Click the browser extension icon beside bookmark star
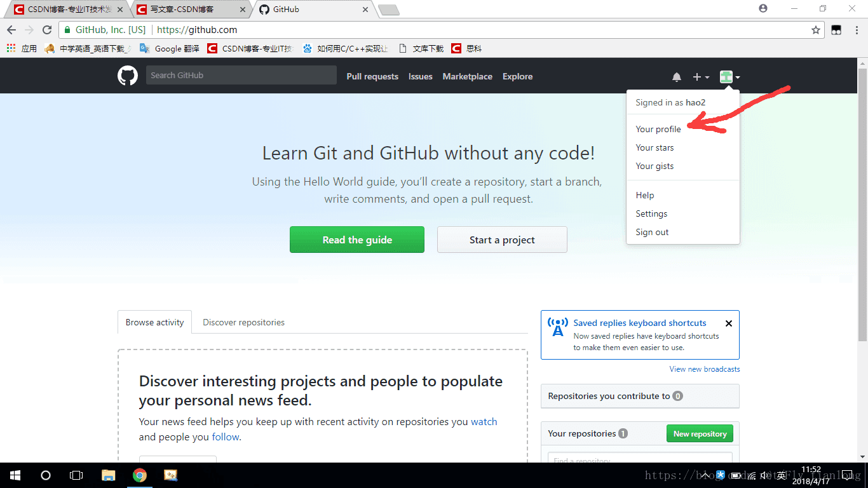Image resolution: width=868 pixels, height=488 pixels. tap(837, 30)
